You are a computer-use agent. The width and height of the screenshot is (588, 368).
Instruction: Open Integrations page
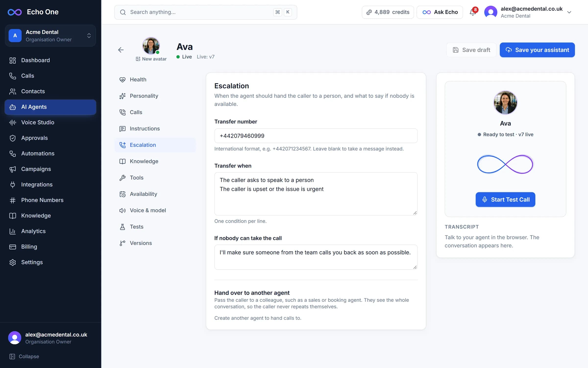(50, 184)
